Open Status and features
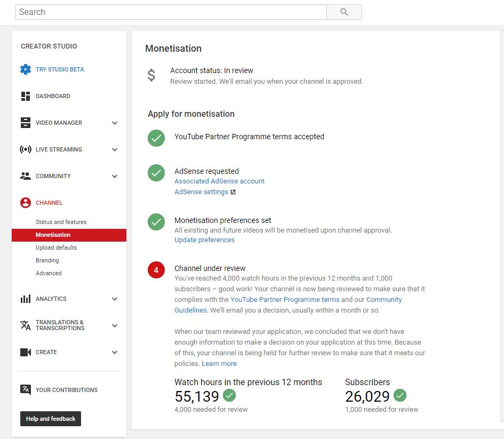 [61, 222]
